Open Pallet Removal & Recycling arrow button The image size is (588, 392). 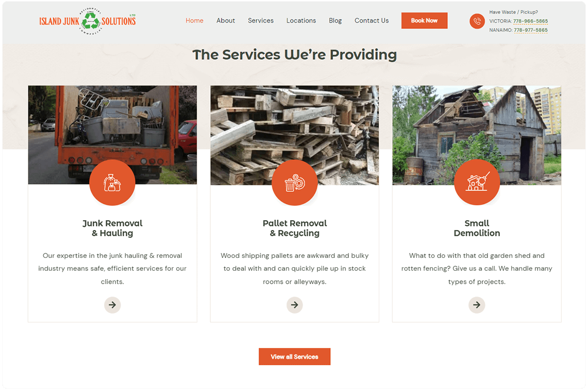[295, 305]
